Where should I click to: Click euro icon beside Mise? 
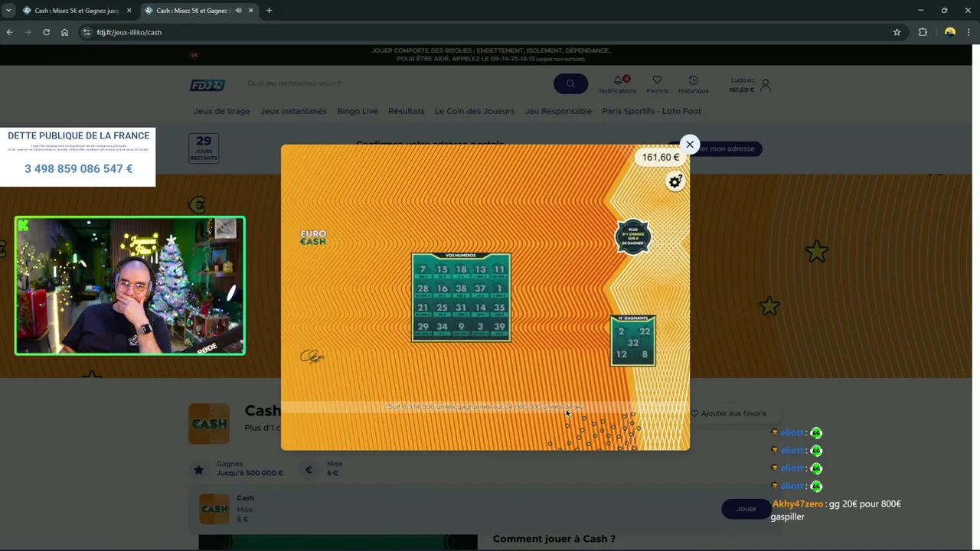point(309,470)
